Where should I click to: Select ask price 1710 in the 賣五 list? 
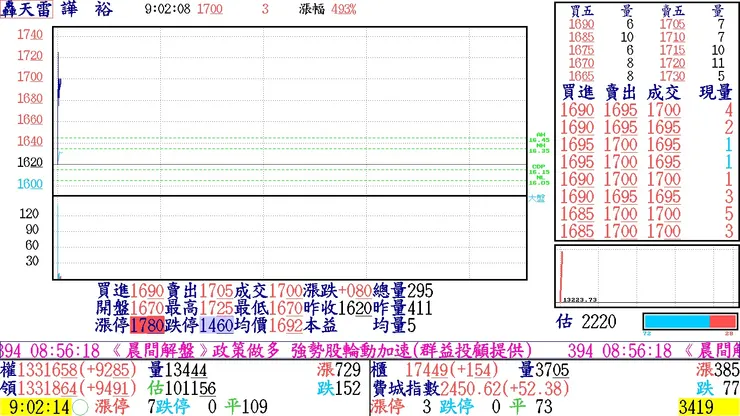(x=672, y=37)
